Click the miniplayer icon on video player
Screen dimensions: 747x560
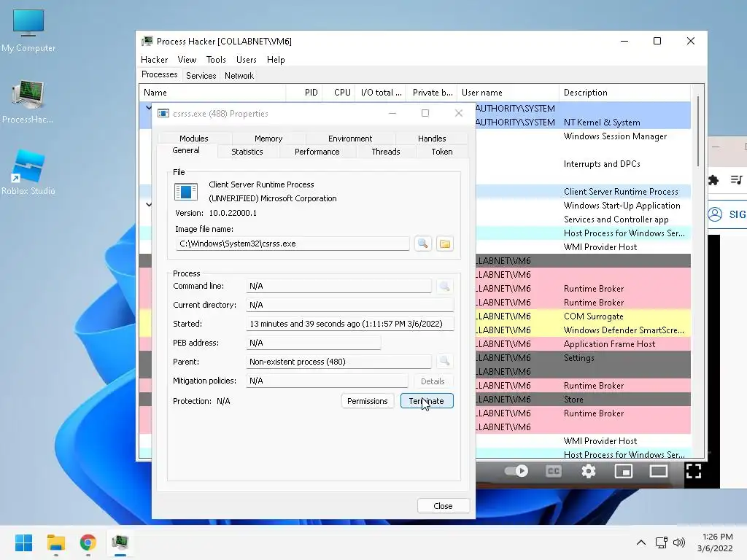(623, 472)
